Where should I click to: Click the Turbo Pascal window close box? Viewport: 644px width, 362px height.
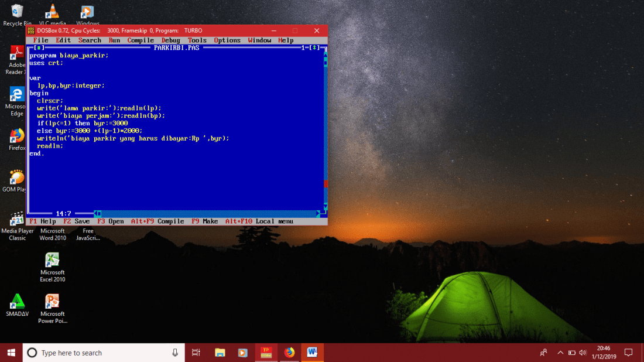[39, 48]
